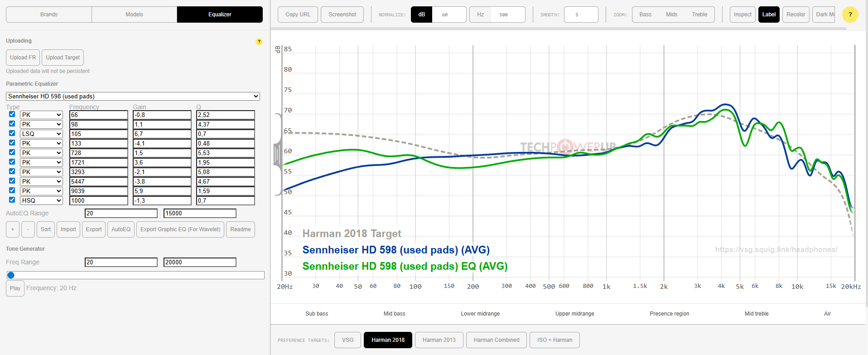Open the type dropdown on the 9039 Hz row
Image resolution: width=868 pixels, height=355 pixels.
coord(41,191)
